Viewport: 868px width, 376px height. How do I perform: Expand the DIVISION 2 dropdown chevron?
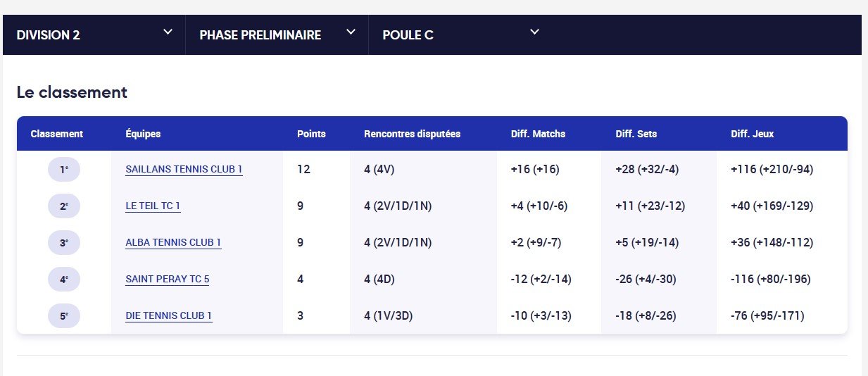(x=168, y=32)
